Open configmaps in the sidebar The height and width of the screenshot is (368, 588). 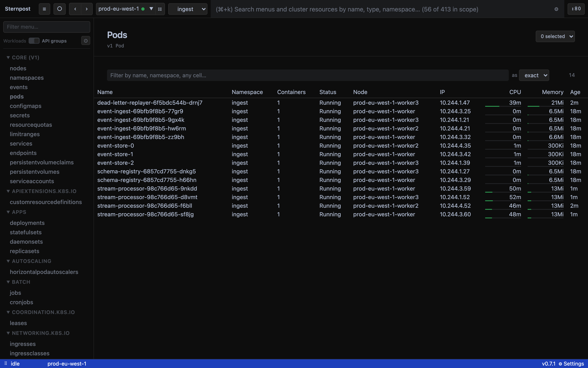tap(26, 106)
